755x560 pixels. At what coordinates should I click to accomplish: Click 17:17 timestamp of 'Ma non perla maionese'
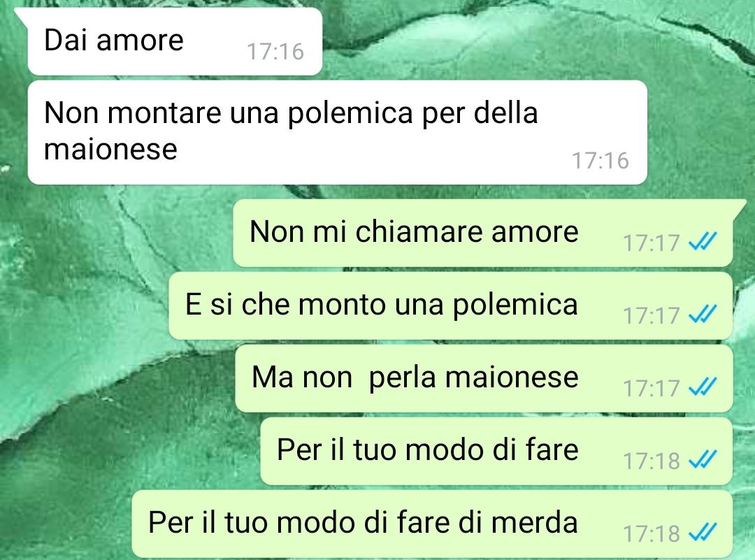pyautogui.click(x=652, y=389)
